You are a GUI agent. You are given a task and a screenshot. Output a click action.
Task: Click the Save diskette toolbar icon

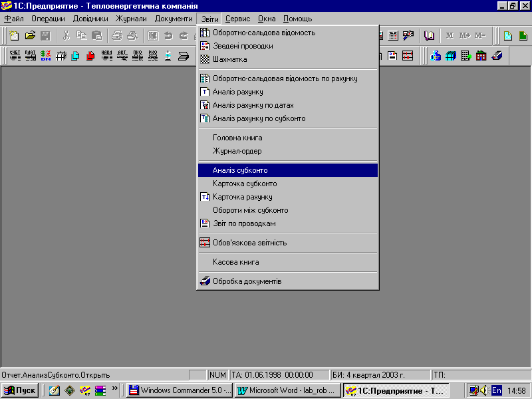click(x=45, y=36)
